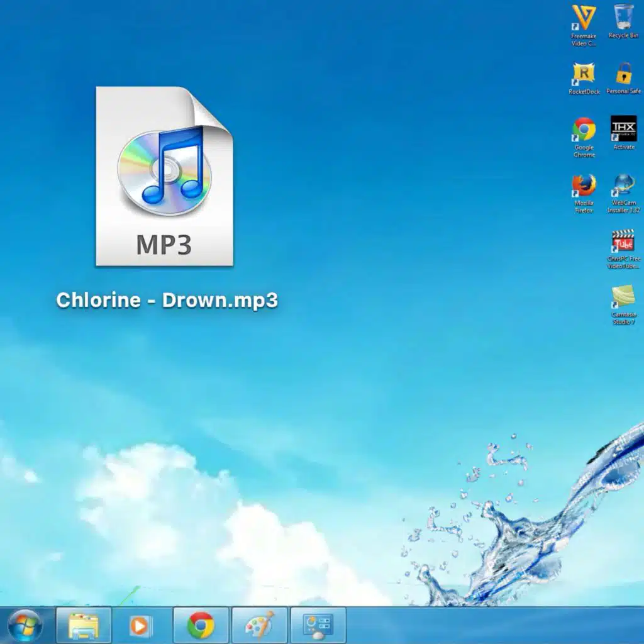Click the WebCam Installer 3.32 shortcut
Viewport: 644px width, 644px height.
click(623, 186)
